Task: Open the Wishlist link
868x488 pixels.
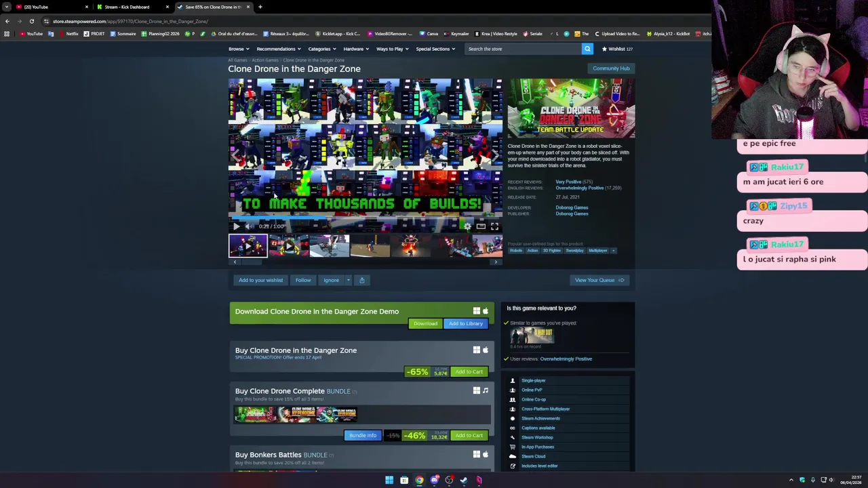Action: (617, 49)
